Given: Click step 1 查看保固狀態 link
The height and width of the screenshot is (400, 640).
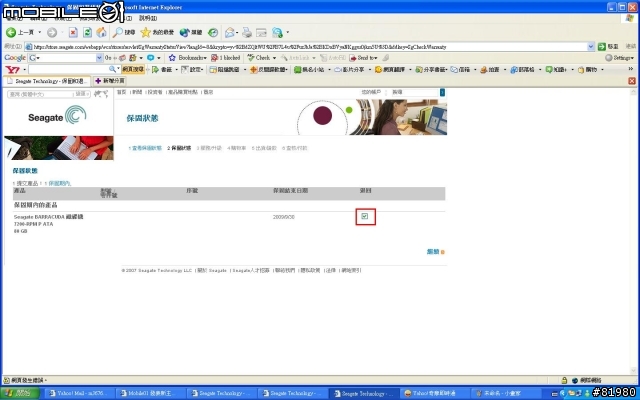Looking at the screenshot, I should 145,148.
